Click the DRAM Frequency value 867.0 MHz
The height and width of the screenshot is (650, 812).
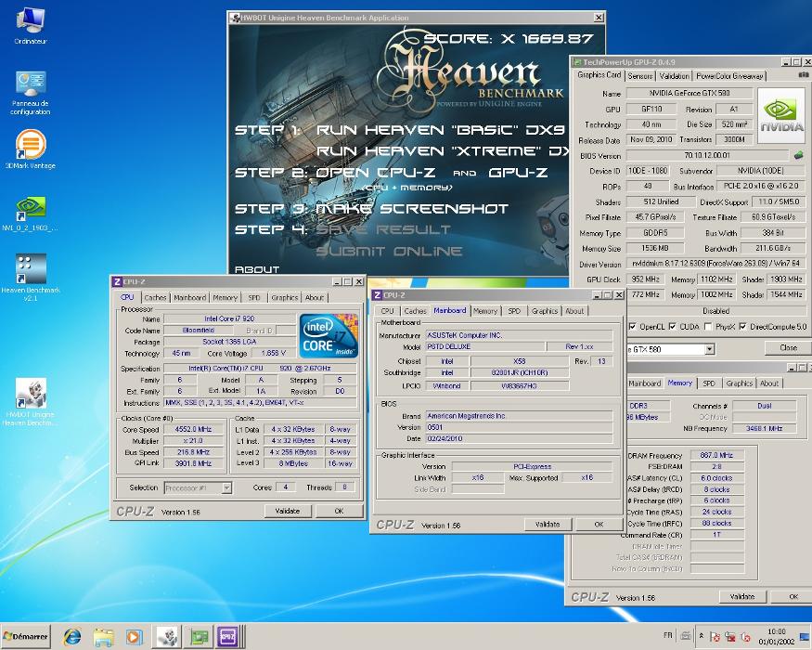pos(716,455)
